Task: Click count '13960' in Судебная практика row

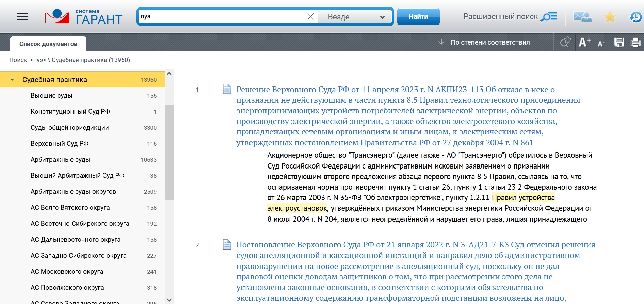Action: tap(149, 80)
